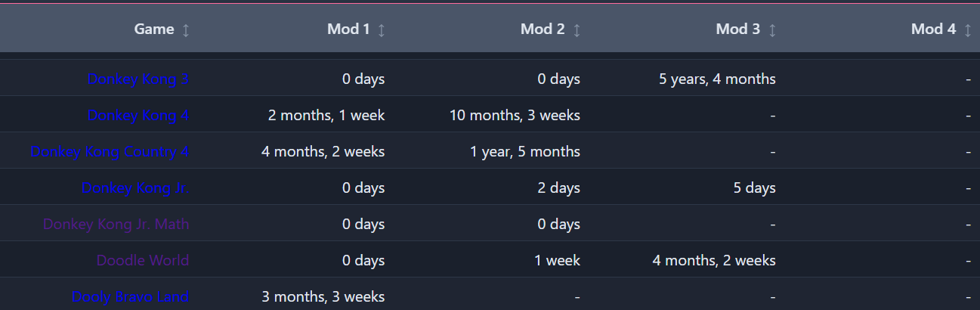
Task: Click the Mod 4 column header label
Action: pyautogui.click(x=933, y=29)
